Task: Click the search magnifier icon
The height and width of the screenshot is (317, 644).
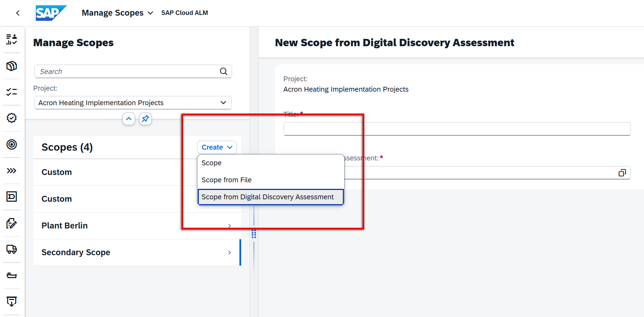Action: coord(223,72)
